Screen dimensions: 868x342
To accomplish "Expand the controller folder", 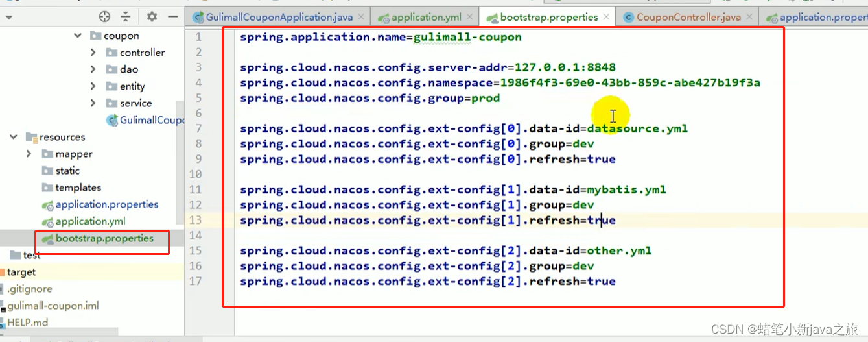I will click(x=93, y=53).
